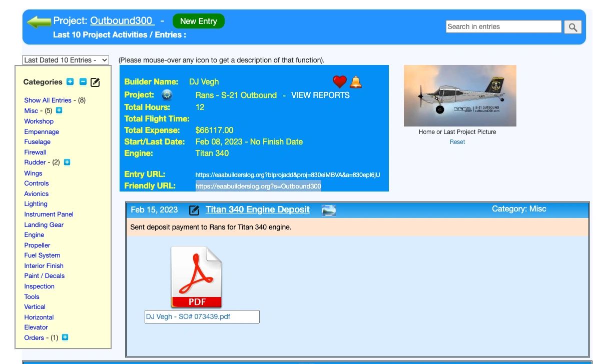614x364 pixels.
Task: Click the notification bell icon
Action: pyautogui.click(x=355, y=82)
